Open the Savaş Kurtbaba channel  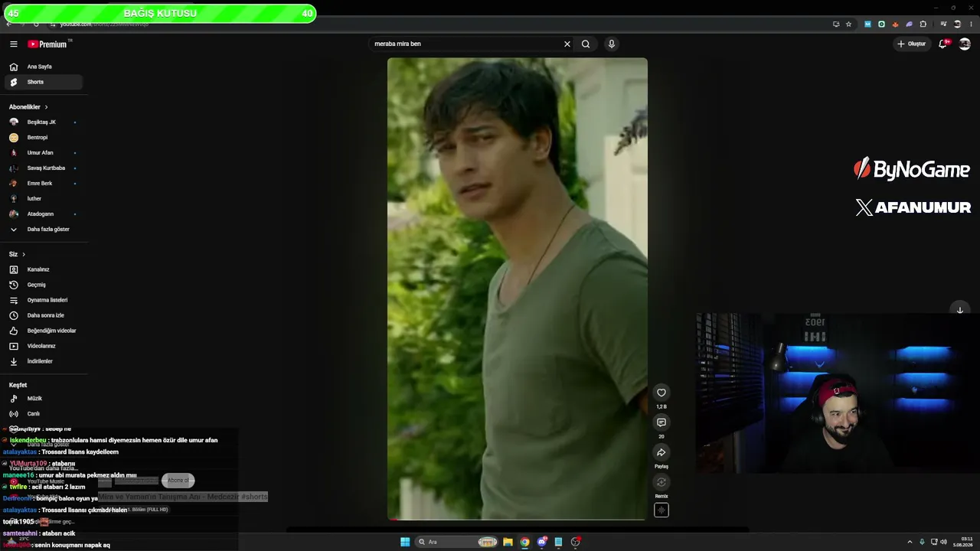(x=44, y=168)
